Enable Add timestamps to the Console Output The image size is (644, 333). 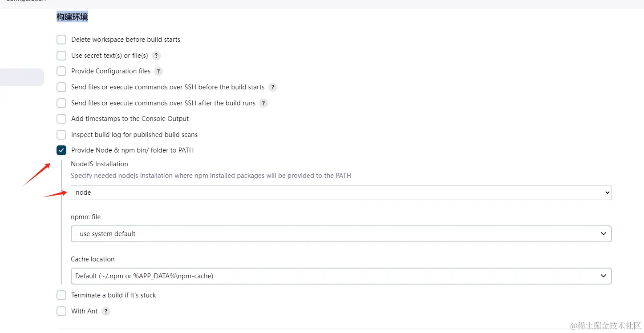61,119
